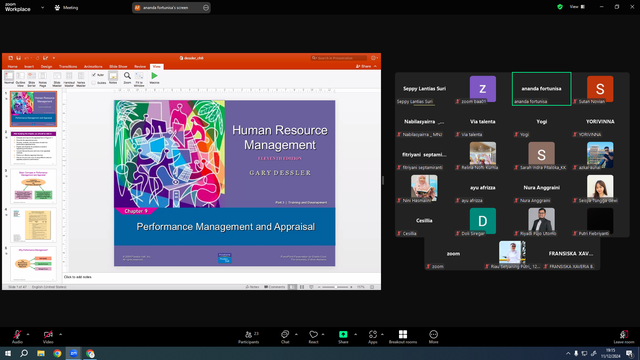Open options for ananda fortunisa's screen share
The width and height of the screenshot is (640, 360).
pos(206,7)
